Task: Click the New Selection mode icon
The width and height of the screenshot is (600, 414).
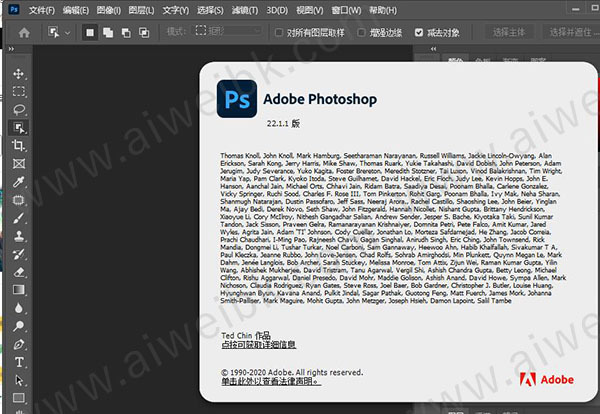Action: tap(90, 33)
